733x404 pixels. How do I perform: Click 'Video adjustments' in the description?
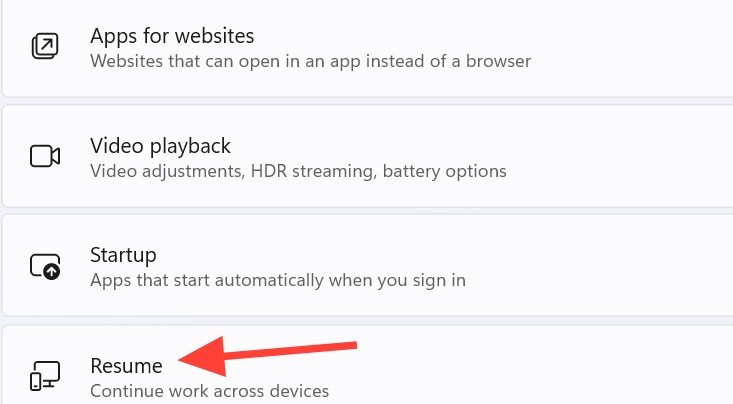pos(158,171)
